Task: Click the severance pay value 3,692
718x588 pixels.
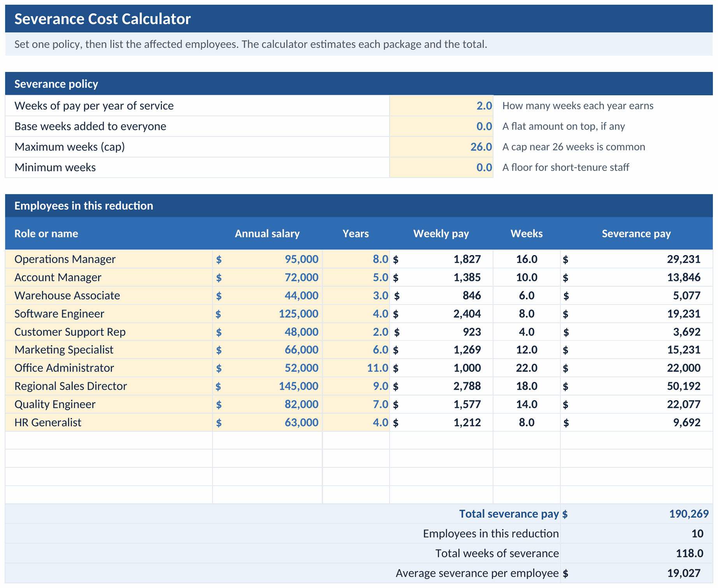Action: 637,332
